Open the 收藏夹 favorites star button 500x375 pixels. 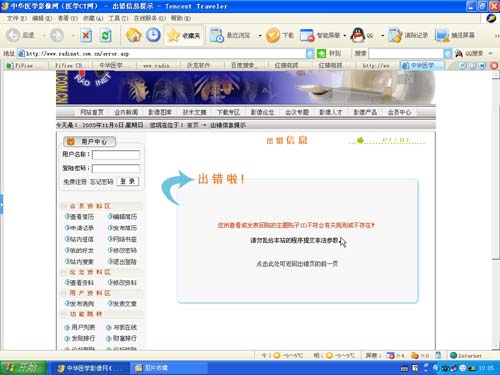pos(184,35)
